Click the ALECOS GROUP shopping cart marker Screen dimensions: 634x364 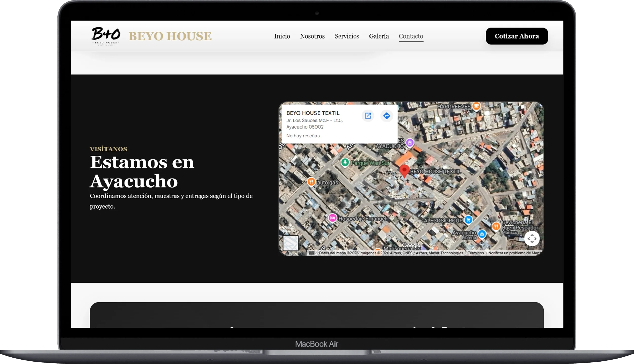468,220
